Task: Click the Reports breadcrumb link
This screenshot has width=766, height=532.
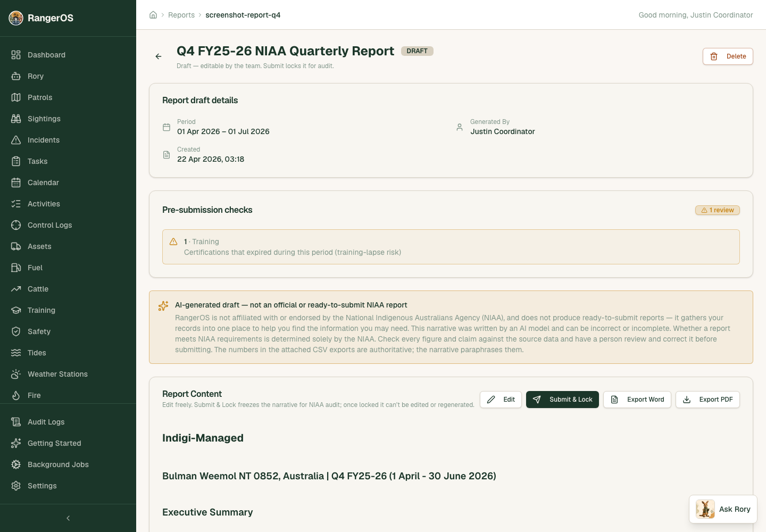Action: point(181,15)
